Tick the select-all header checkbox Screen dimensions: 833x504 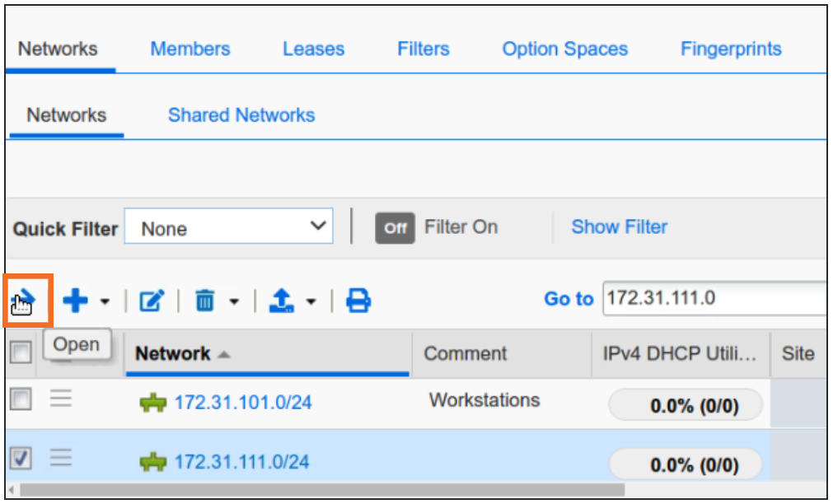click(20, 354)
